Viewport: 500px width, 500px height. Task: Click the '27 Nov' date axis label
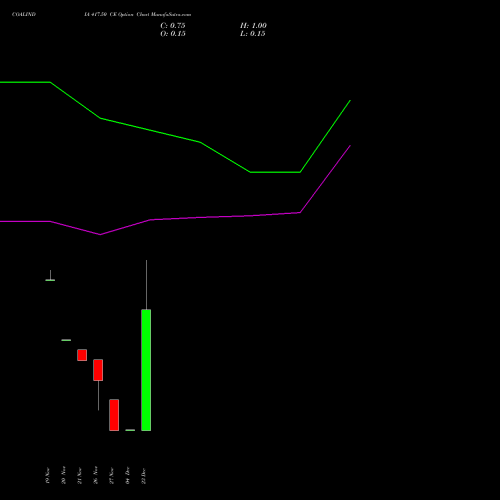point(112,475)
